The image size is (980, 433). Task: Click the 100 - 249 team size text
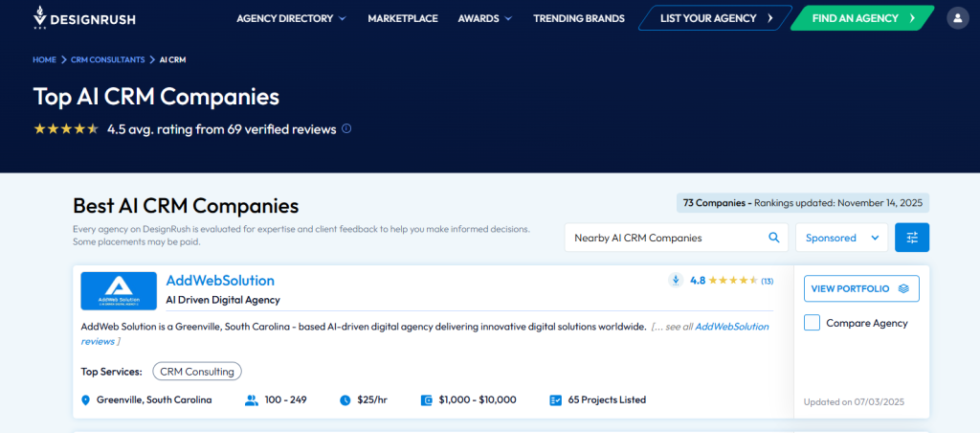(x=285, y=399)
